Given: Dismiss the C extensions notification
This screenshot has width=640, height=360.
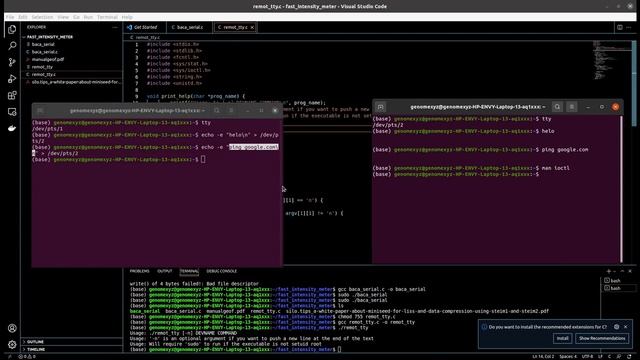Looking at the screenshot, I should [x=625, y=327].
